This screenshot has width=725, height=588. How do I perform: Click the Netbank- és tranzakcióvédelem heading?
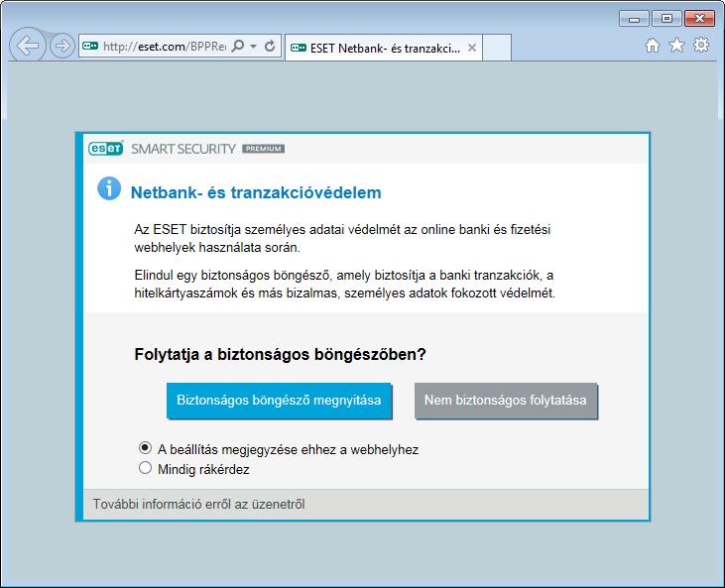pyautogui.click(x=256, y=192)
